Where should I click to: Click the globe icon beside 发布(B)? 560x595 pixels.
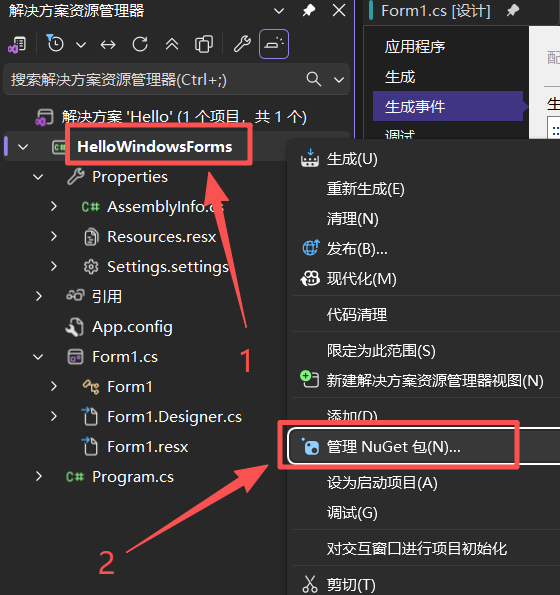point(310,248)
